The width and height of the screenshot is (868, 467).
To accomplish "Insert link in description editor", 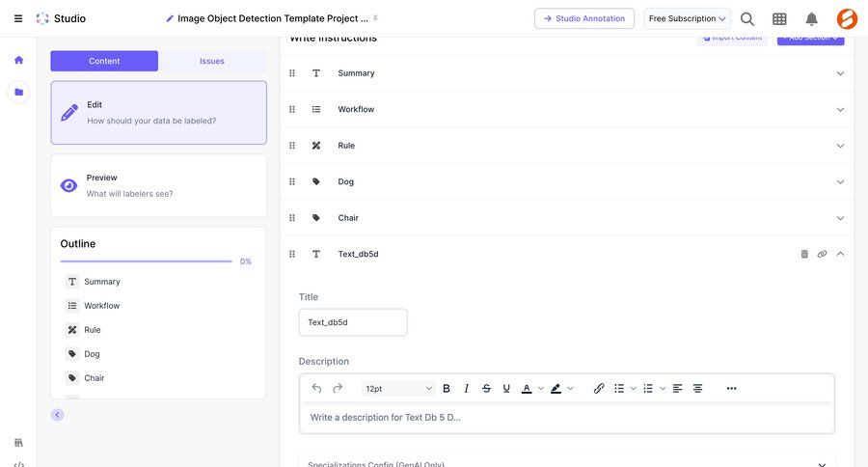I will [x=598, y=388].
